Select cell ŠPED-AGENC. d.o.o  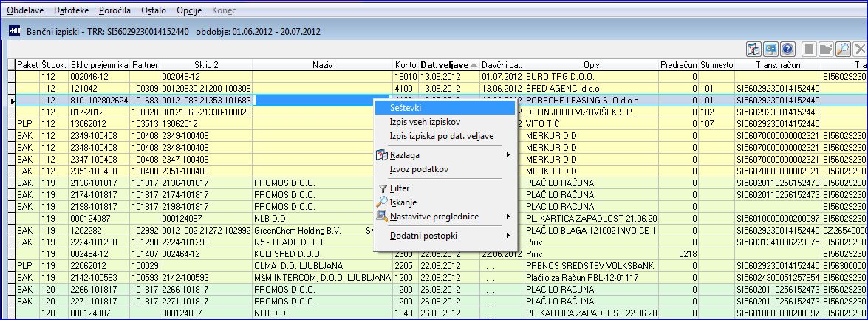click(x=591, y=88)
